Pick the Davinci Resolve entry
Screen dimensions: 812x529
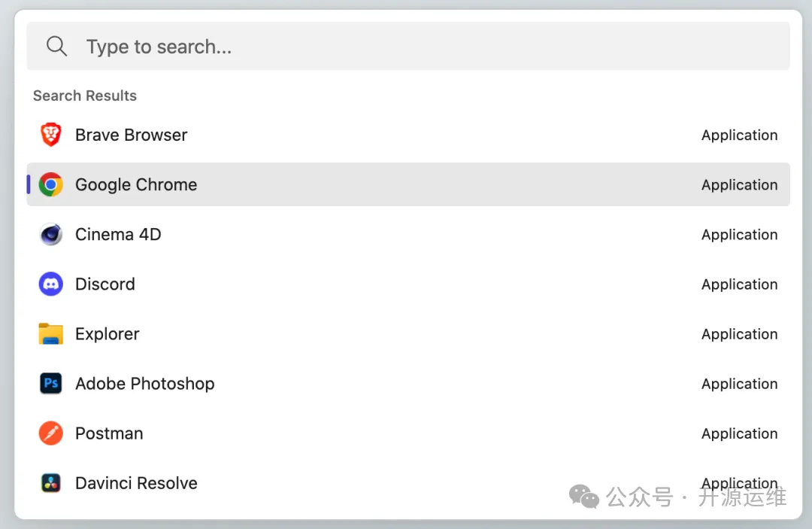click(136, 483)
